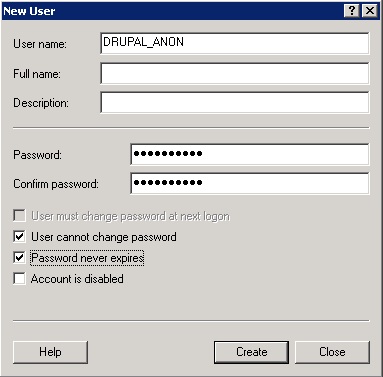Enable the Account is disabled checkbox
This screenshot has width=383, height=377.
pos(19,278)
